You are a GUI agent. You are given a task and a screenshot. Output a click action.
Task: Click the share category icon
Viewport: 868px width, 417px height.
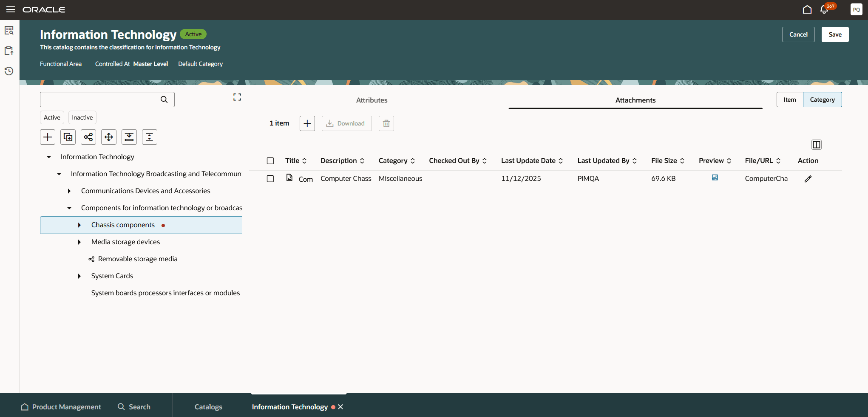point(88,137)
